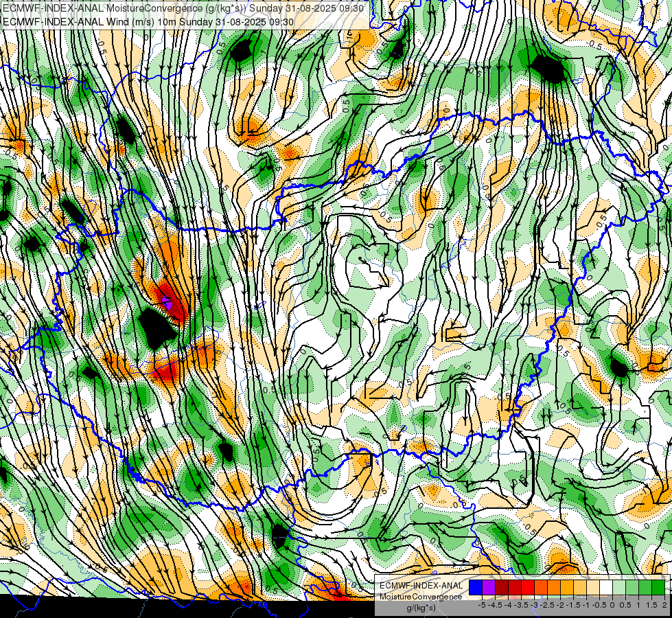This screenshot has width=672, height=618.
Task: Select the light green swatch between 0.5 and 1
Action: click(632, 588)
